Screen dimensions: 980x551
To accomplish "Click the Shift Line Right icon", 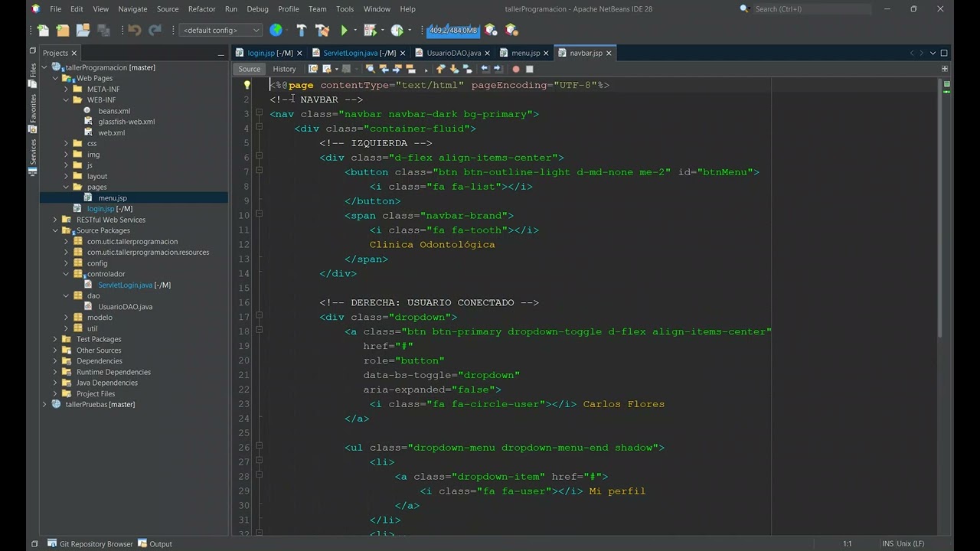I will [498, 69].
